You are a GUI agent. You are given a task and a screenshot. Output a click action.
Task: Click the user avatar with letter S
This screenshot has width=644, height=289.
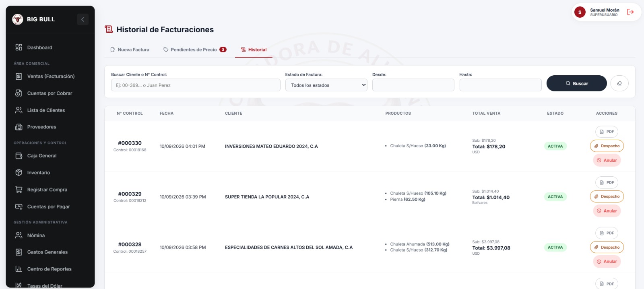point(580,12)
